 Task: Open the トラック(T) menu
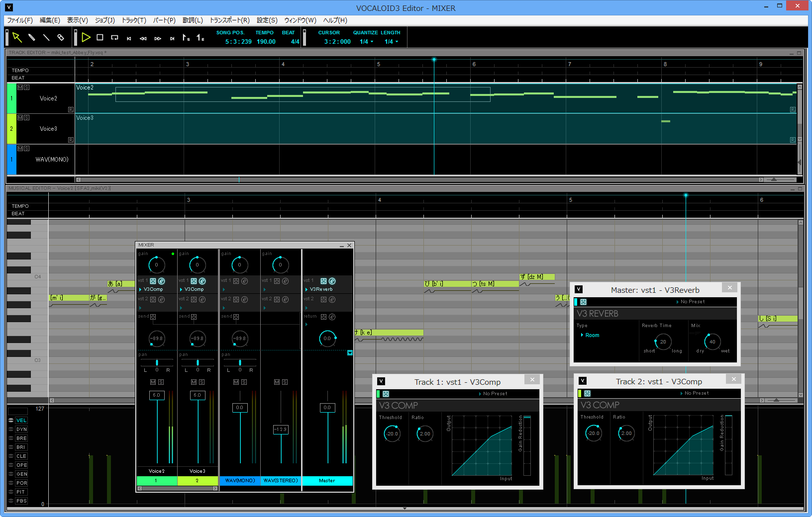134,20
